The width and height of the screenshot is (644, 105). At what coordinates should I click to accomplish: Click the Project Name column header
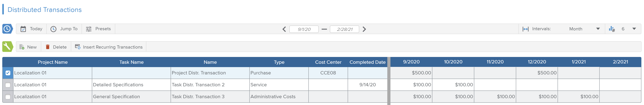pos(53,62)
